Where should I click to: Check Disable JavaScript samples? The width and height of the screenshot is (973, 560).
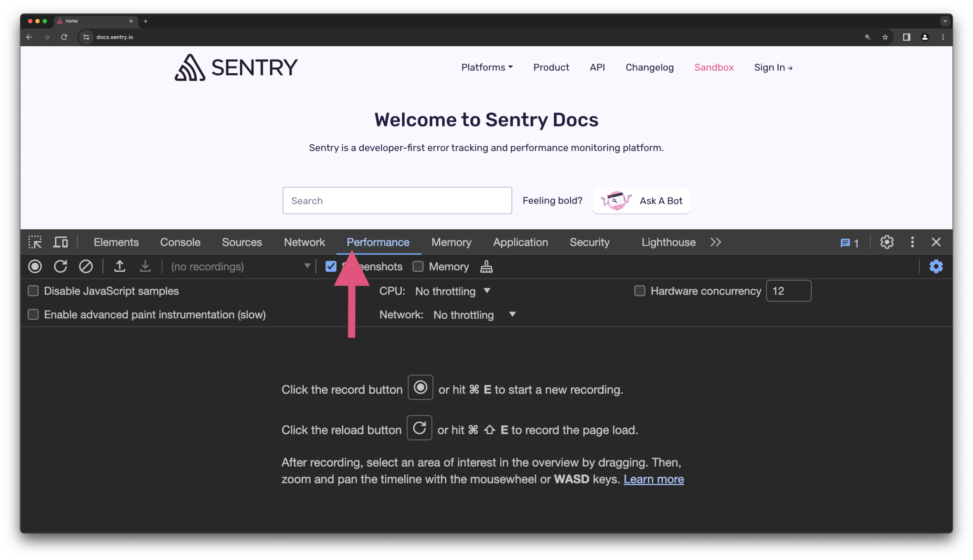pyautogui.click(x=33, y=291)
